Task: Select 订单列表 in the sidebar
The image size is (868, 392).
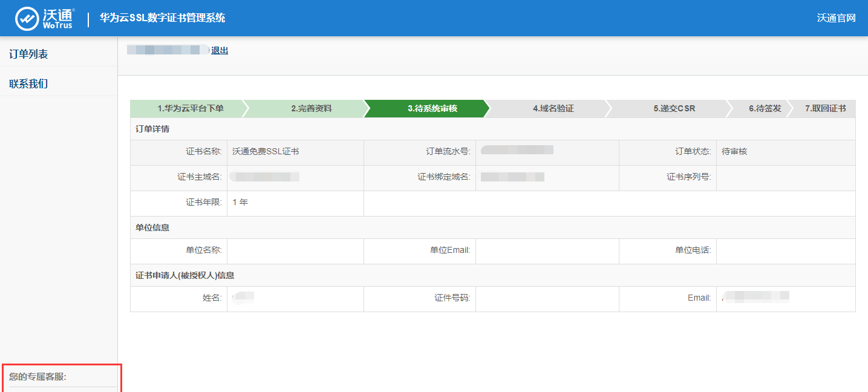Action: click(28, 54)
